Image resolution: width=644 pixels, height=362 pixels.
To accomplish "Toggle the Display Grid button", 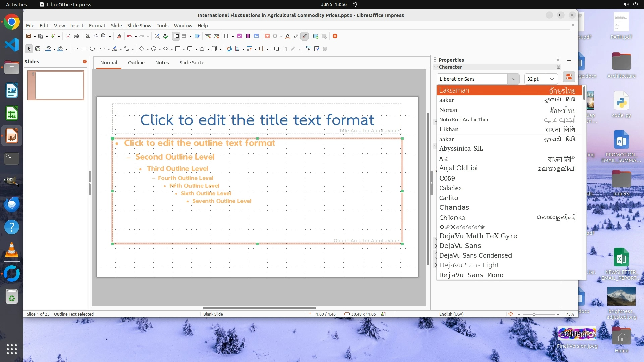I will pos(176,36).
